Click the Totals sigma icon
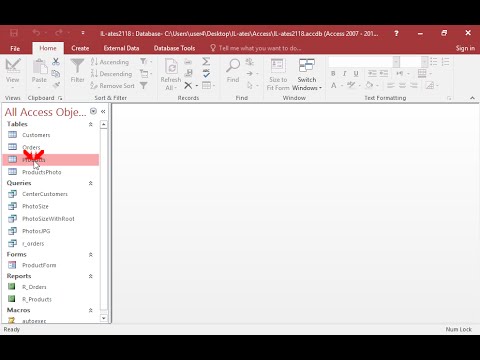Screen dimensions: 480x360 (206, 61)
